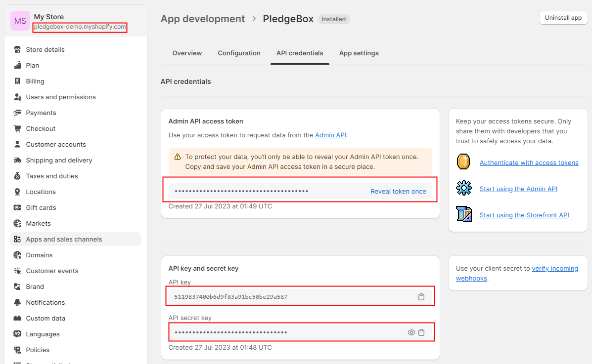Go back to App development breadcrumb
This screenshot has height=364, width=592.
[x=203, y=19]
